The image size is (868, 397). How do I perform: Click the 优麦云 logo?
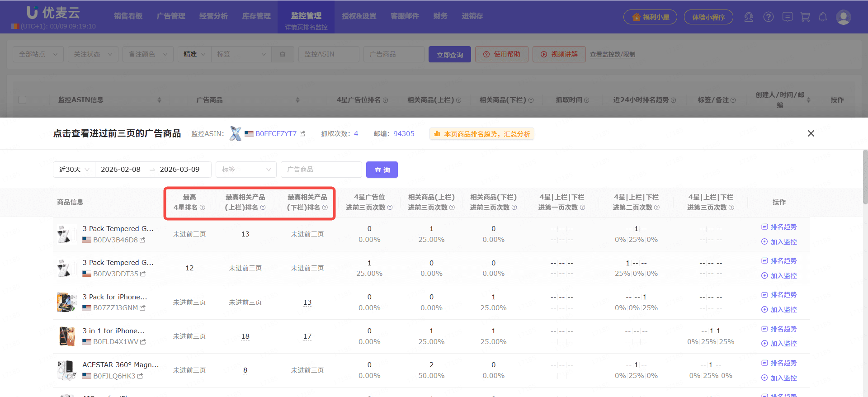[x=53, y=13]
